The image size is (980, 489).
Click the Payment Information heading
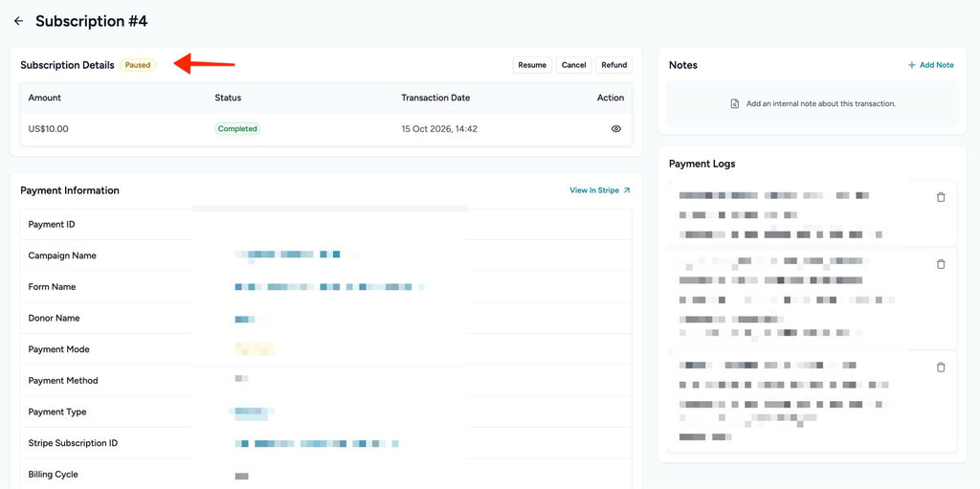70,190
